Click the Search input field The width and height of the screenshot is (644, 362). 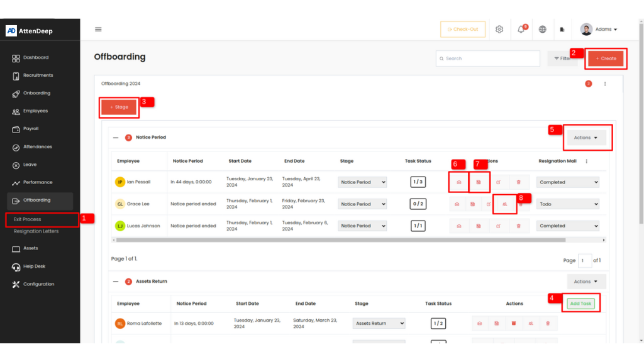coord(487,58)
